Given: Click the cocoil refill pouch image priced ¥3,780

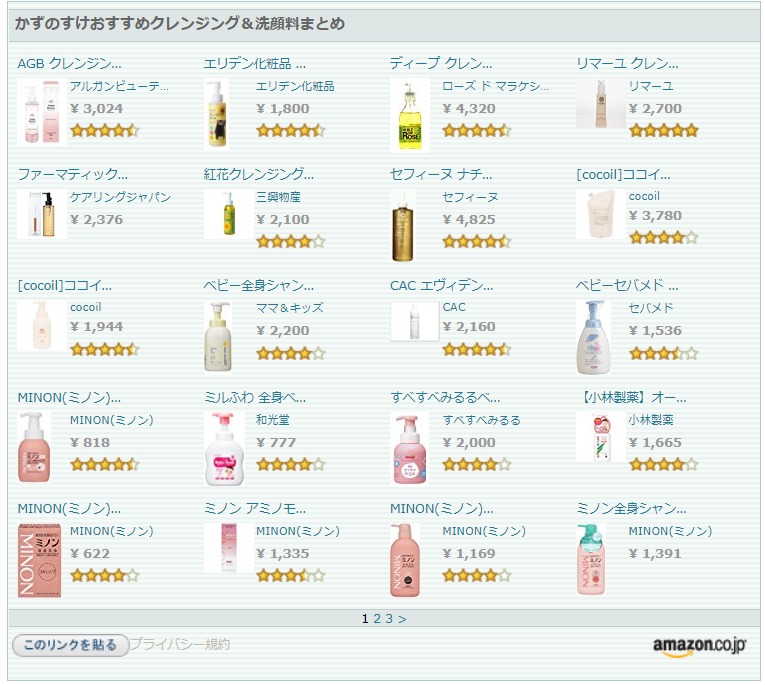Looking at the screenshot, I should pos(601,214).
